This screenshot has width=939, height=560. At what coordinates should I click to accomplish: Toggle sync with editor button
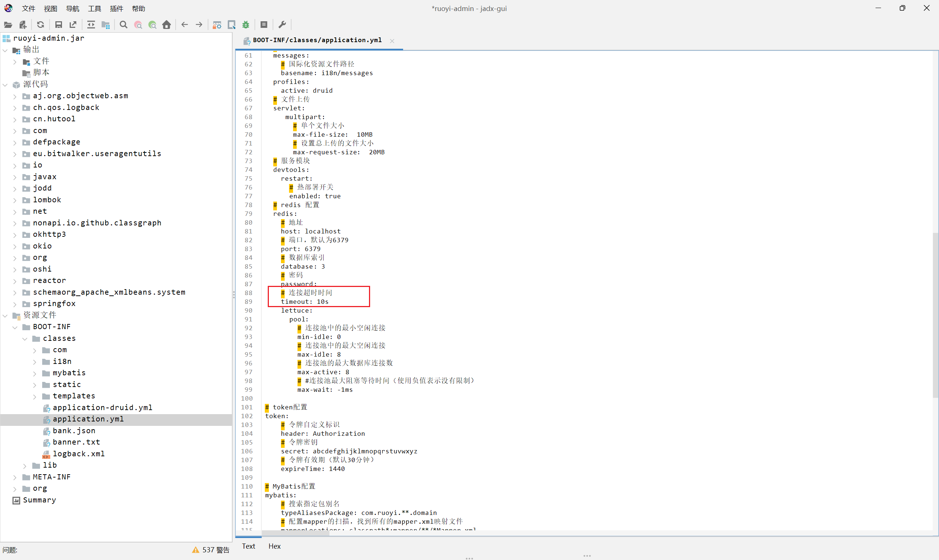coord(91,25)
